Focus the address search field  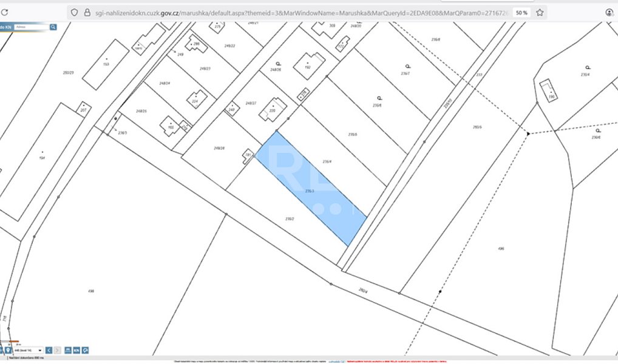pyautogui.click(x=32, y=27)
